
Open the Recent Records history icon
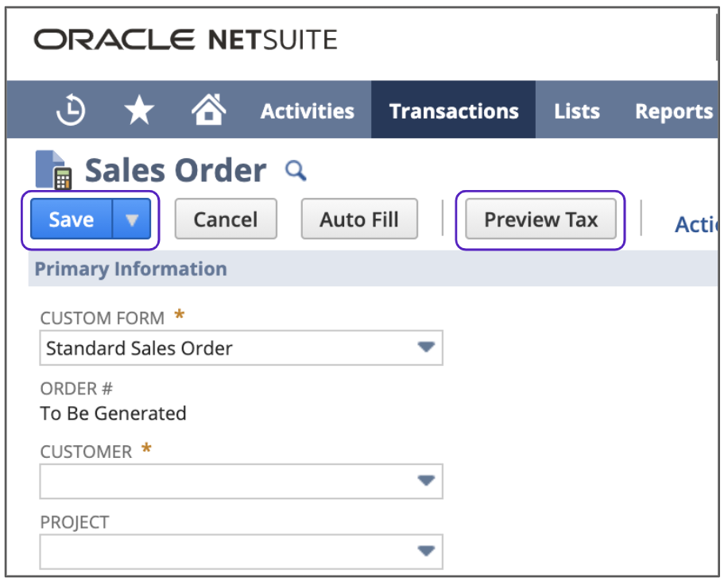(72, 111)
